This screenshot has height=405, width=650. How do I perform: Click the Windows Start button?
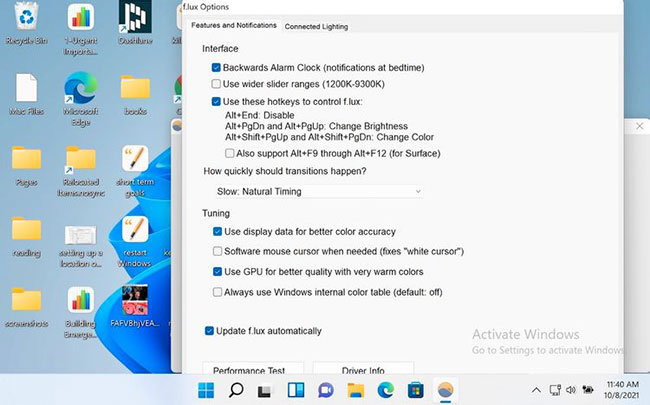pyautogui.click(x=206, y=390)
